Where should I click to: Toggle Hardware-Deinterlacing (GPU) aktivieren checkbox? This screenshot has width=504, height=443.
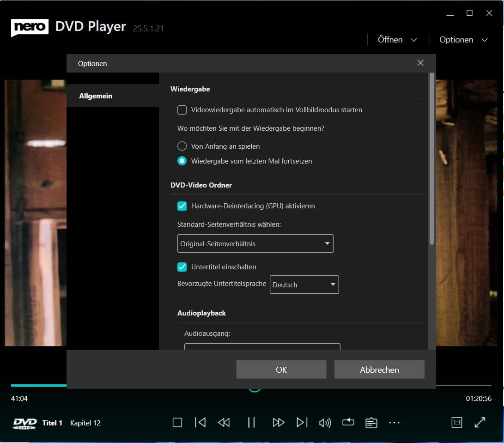pos(182,206)
